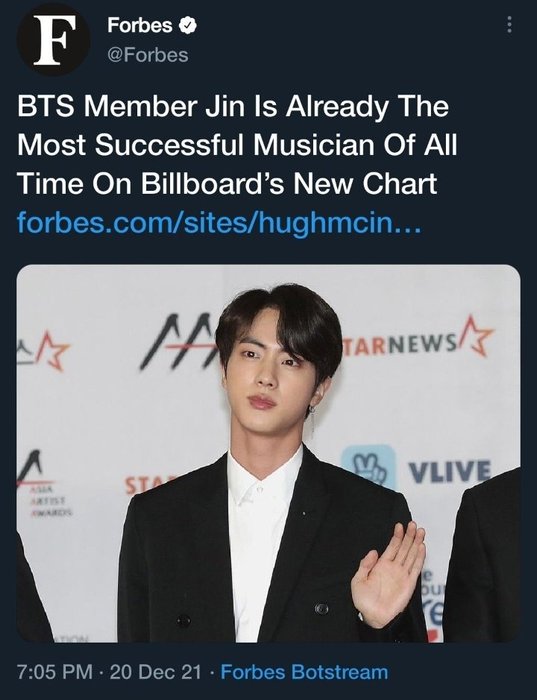Click the word "Billboard's" in the tweet

pos(212,183)
